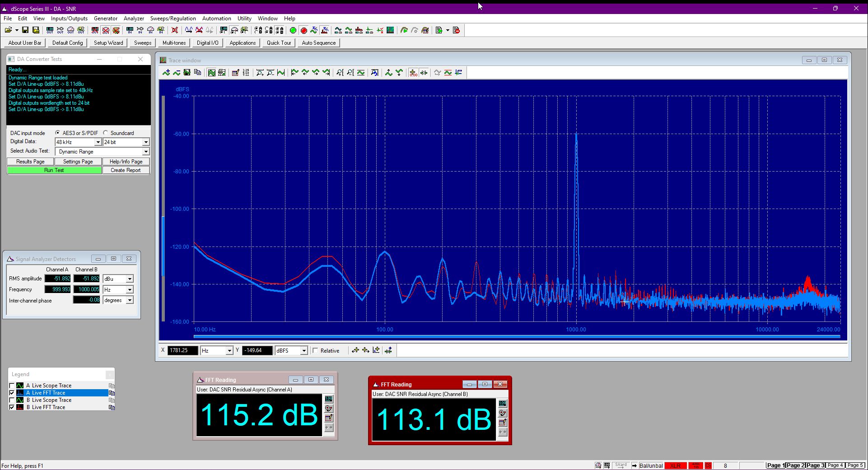Open properties icon beside A Live FFT Trace
Viewport: 868px width, 470px height.
112,393
